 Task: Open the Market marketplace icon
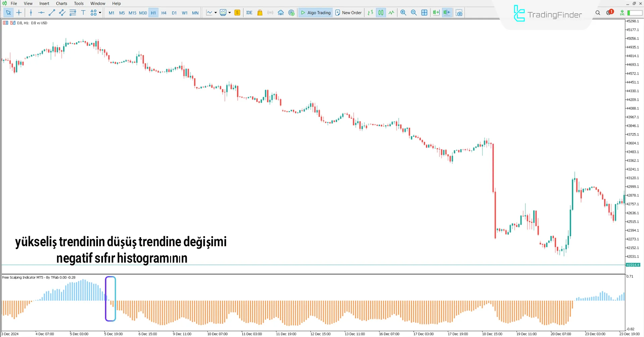point(260,12)
